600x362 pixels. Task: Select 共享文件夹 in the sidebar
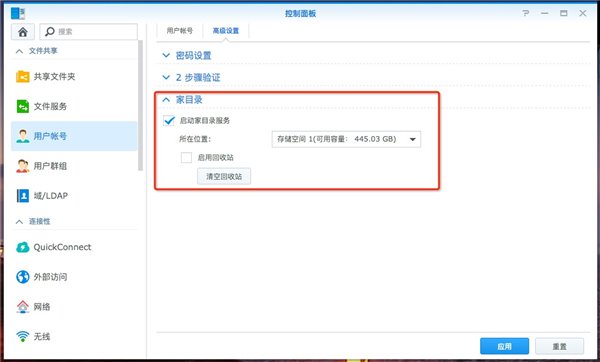74,77
